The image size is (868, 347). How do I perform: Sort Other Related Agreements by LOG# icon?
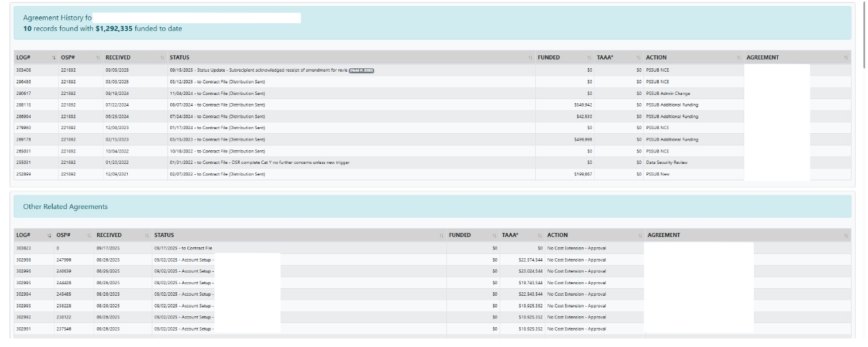point(49,236)
